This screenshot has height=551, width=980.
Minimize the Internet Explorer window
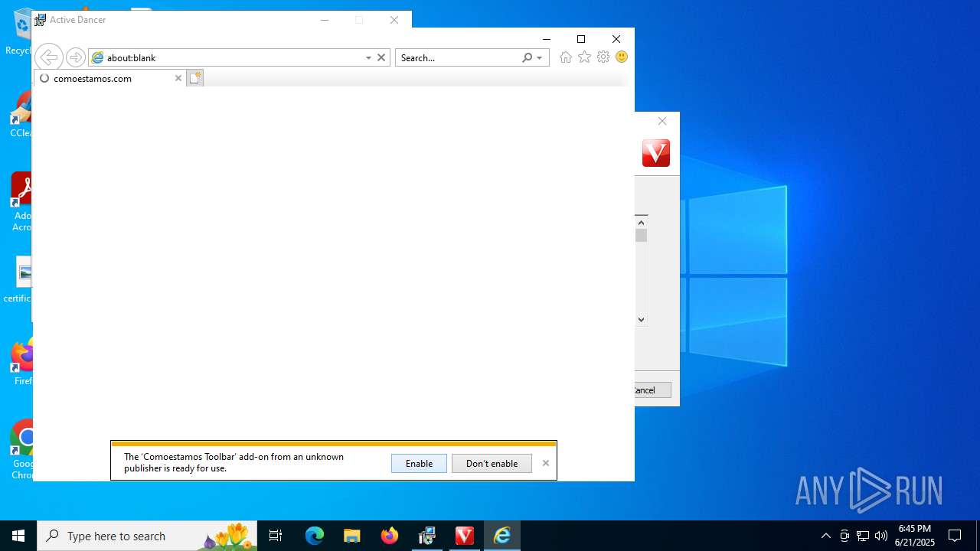[547, 39]
